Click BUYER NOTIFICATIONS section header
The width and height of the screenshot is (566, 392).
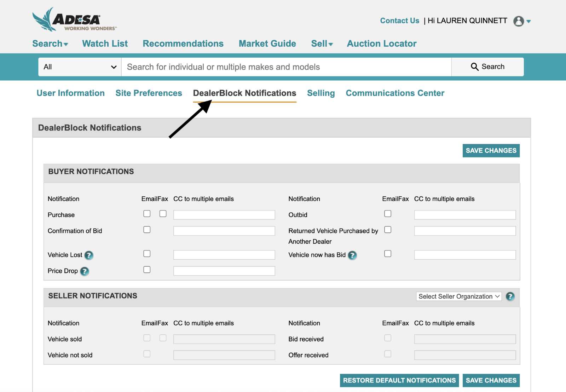[x=282, y=173]
